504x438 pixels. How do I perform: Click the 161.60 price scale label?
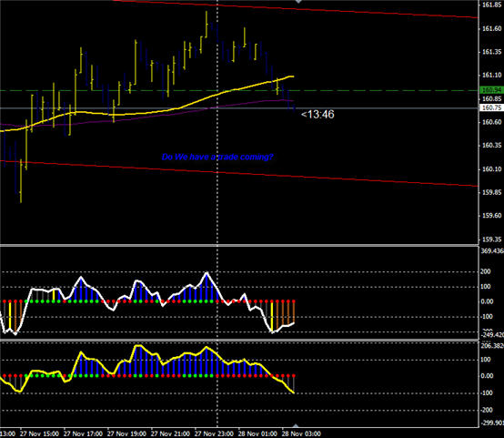coord(492,28)
